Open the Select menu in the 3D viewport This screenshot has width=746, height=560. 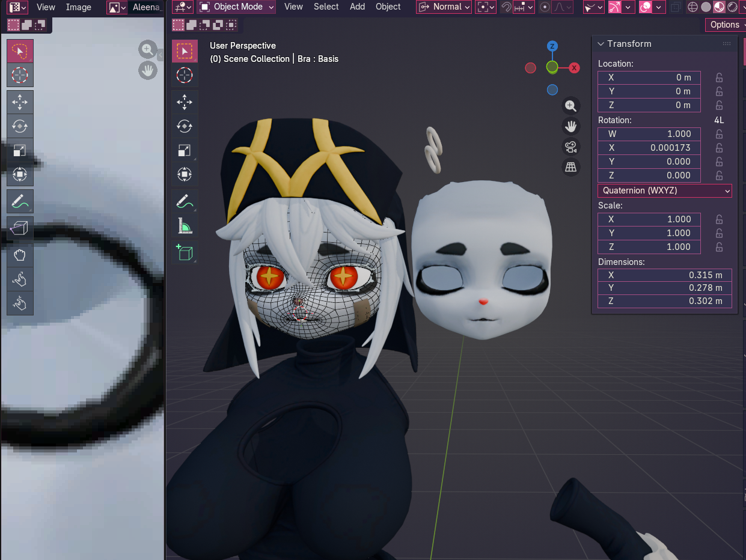pos(326,7)
